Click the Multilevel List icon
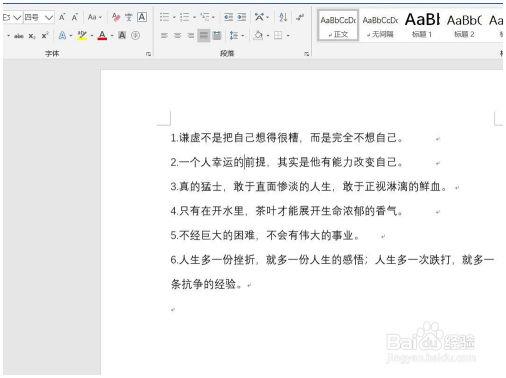The width and height of the screenshot is (506, 378). tap(206, 17)
